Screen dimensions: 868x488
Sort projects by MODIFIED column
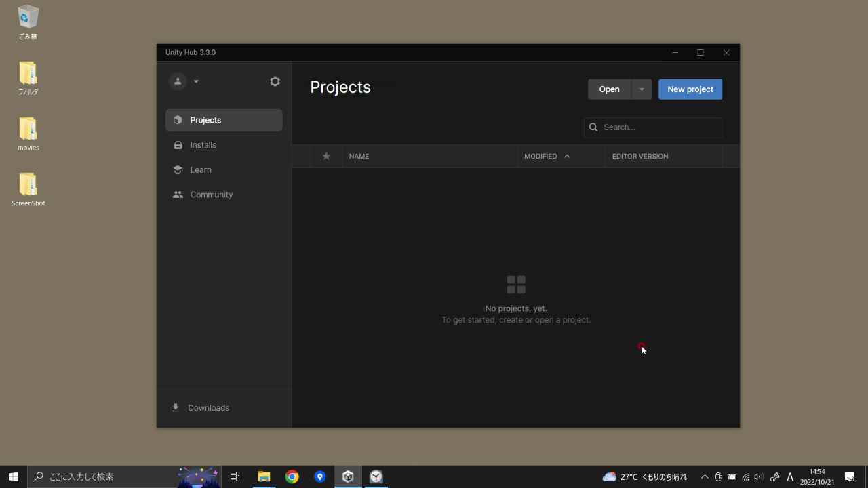(540, 156)
